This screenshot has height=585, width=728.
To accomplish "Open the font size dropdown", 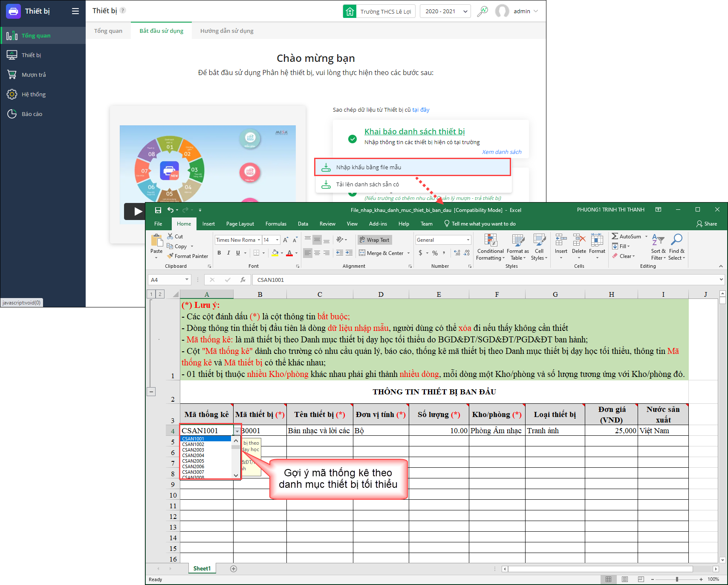I will click(277, 240).
